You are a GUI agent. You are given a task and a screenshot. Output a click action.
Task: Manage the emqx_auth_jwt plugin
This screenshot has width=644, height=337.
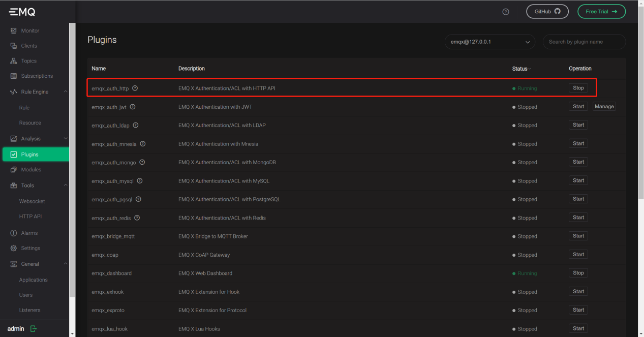604,106
